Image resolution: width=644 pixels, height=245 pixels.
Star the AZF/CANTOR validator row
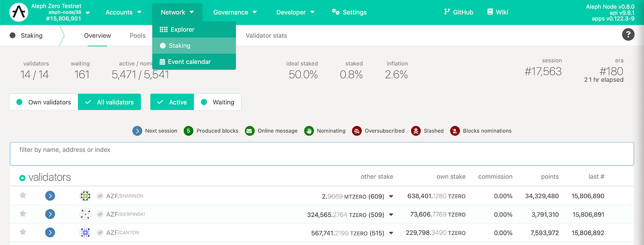pos(23,232)
